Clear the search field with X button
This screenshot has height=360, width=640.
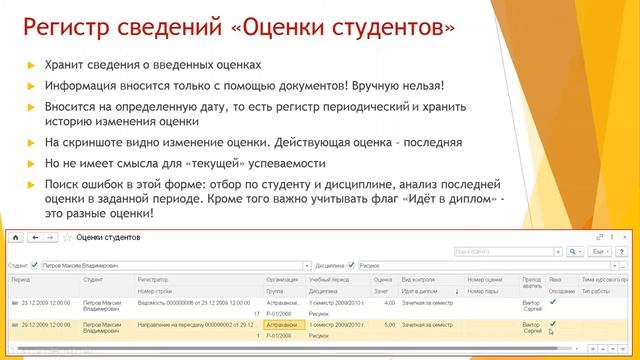coord(558,252)
